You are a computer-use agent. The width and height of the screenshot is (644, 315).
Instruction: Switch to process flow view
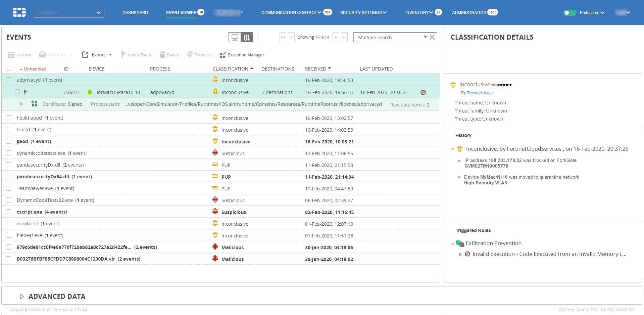click(x=247, y=37)
